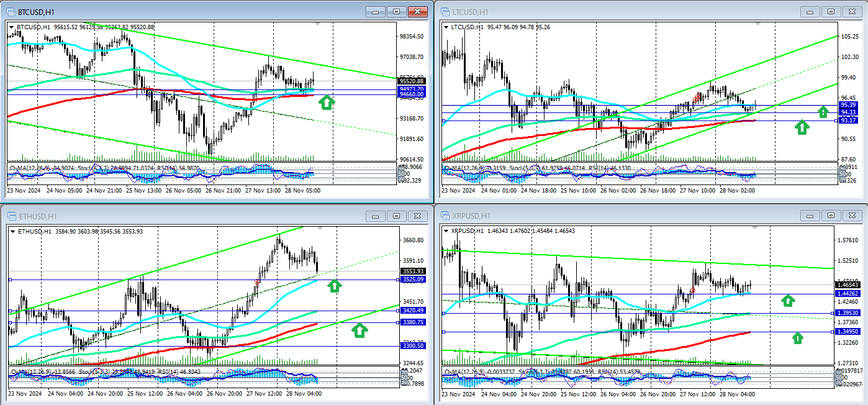Click the 105.25 price scale value in LTCUSD
The image size is (868, 405).
[849, 37]
